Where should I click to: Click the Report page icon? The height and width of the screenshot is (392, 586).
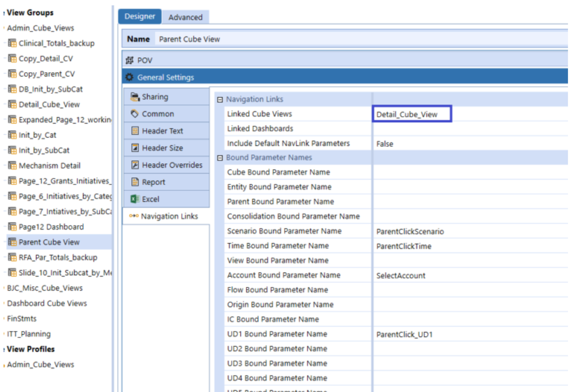(x=135, y=182)
